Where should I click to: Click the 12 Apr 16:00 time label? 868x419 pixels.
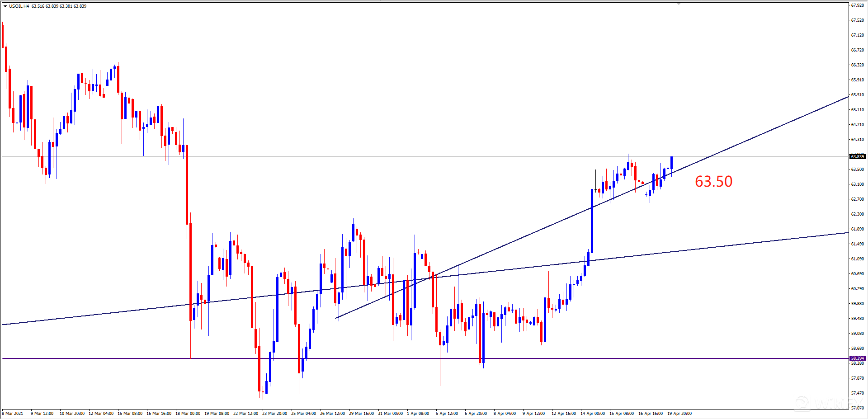(564, 413)
